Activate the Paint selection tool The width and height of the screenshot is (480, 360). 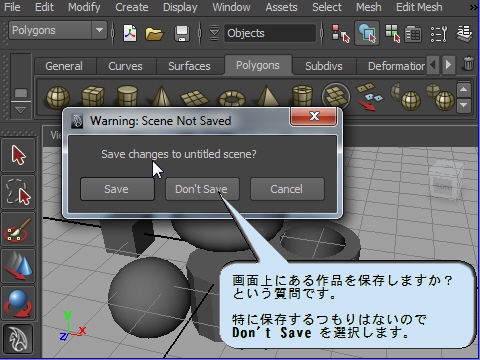[x=18, y=229]
